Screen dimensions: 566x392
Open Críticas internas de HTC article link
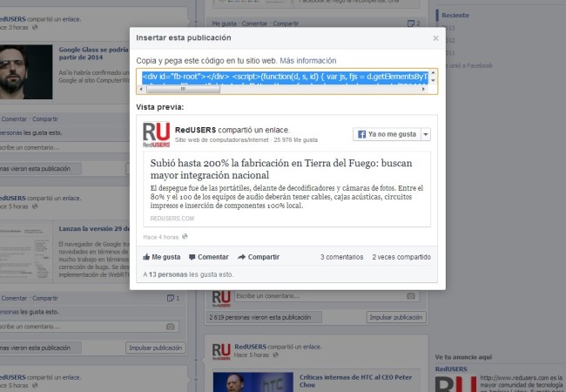point(355,381)
